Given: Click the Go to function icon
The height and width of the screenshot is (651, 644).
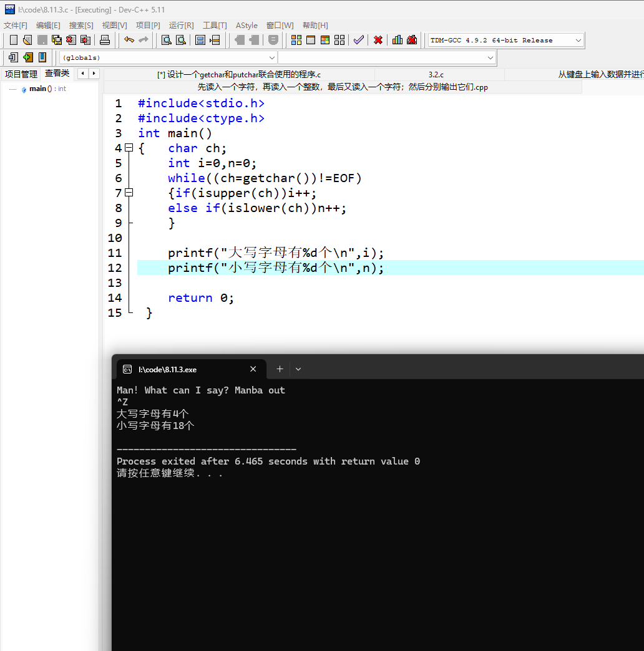Looking at the screenshot, I should coord(200,40).
